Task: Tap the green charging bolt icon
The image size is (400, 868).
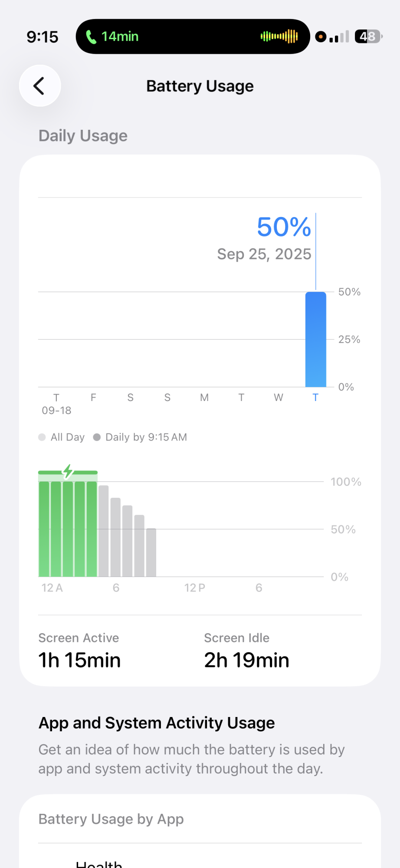Action: pyautogui.click(x=68, y=471)
